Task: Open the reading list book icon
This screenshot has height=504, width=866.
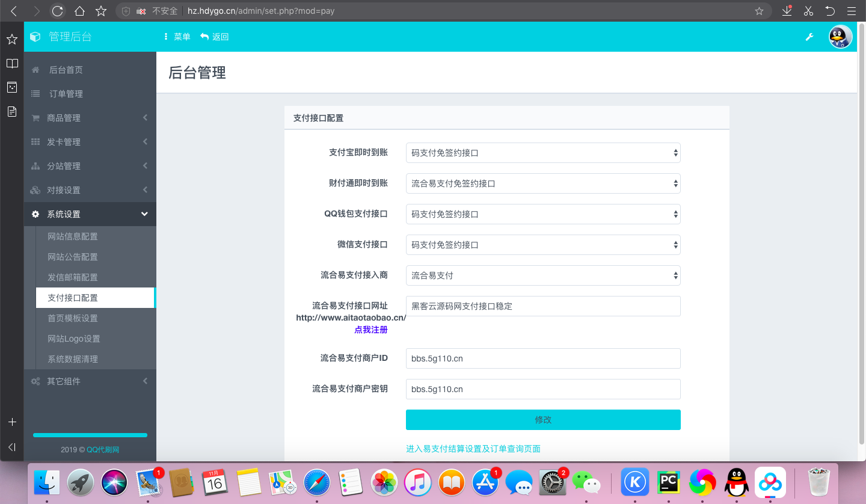Action: click(11, 64)
